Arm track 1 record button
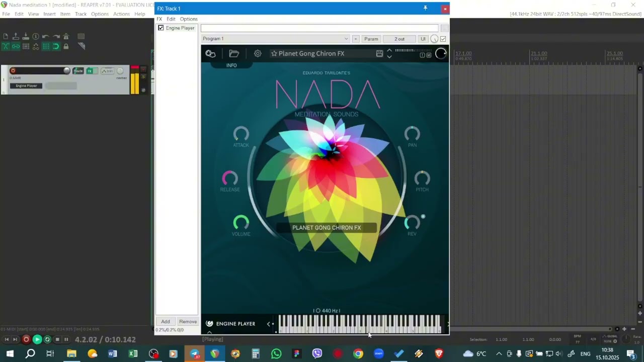Image resolution: width=644 pixels, height=362 pixels. (x=13, y=71)
